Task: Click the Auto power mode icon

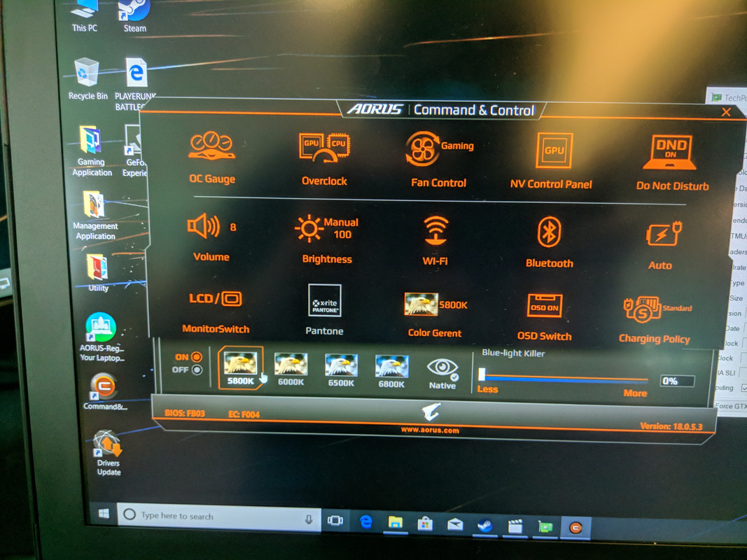Action: click(663, 233)
